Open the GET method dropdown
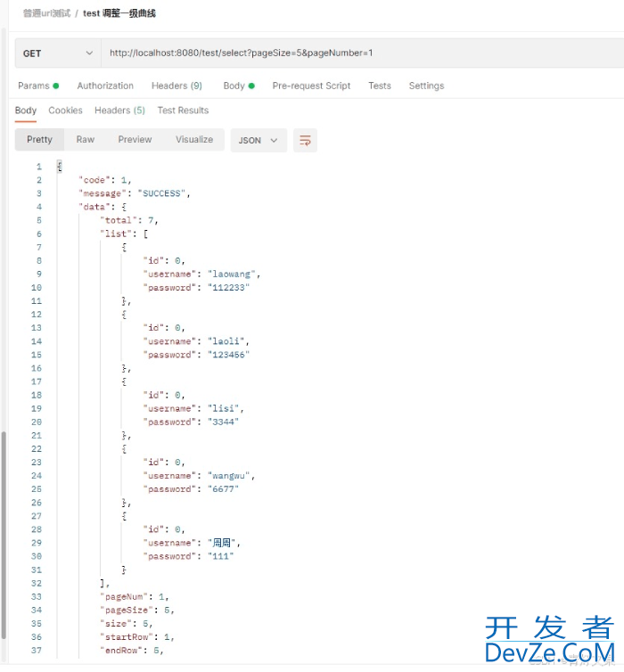Viewport: 624px width, 672px height. (58, 53)
